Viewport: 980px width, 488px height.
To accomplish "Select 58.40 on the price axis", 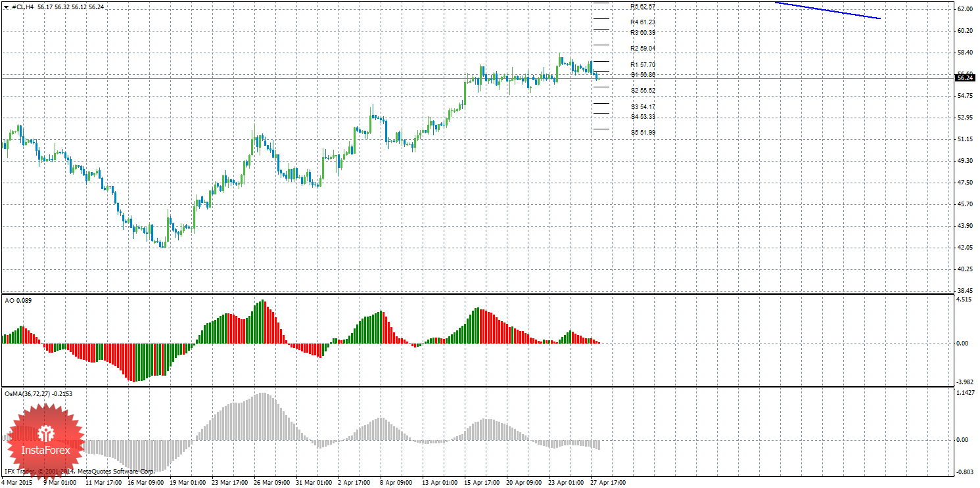I will coord(965,53).
